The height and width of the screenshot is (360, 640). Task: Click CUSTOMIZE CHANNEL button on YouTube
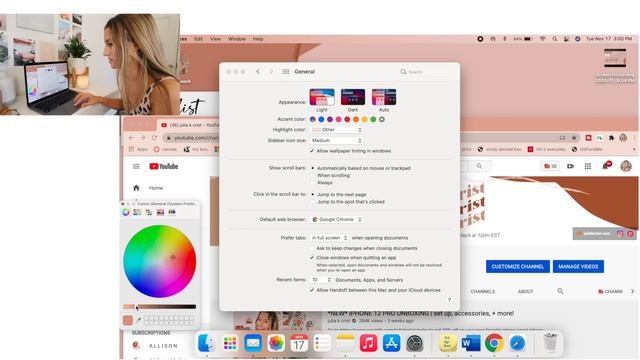coord(518,267)
